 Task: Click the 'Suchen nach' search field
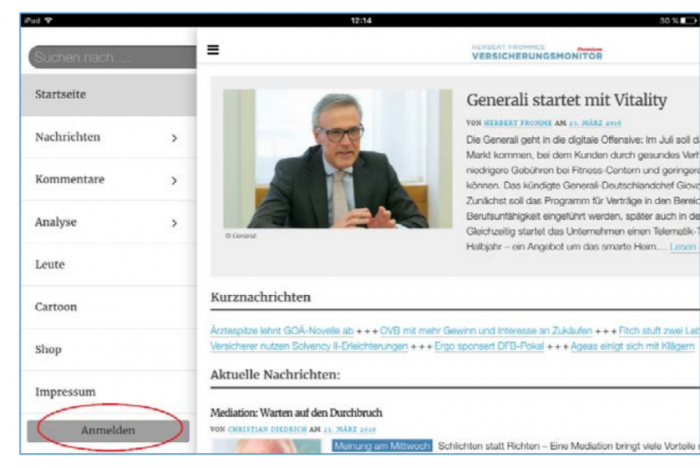click(110, 57)
